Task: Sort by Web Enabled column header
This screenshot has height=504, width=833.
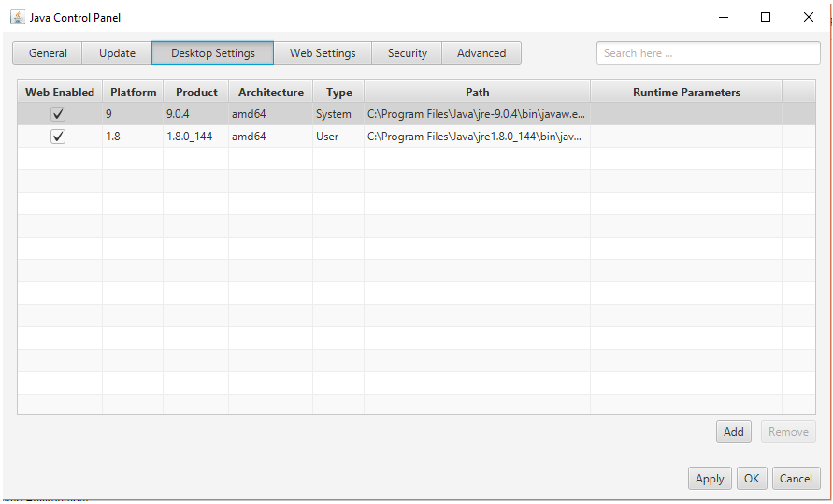Action: [60, 92]
